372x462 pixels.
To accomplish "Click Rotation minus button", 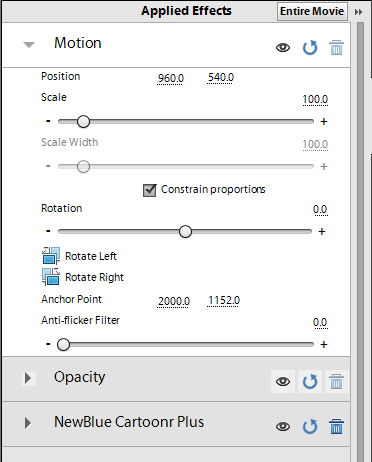I will [48, 231].
